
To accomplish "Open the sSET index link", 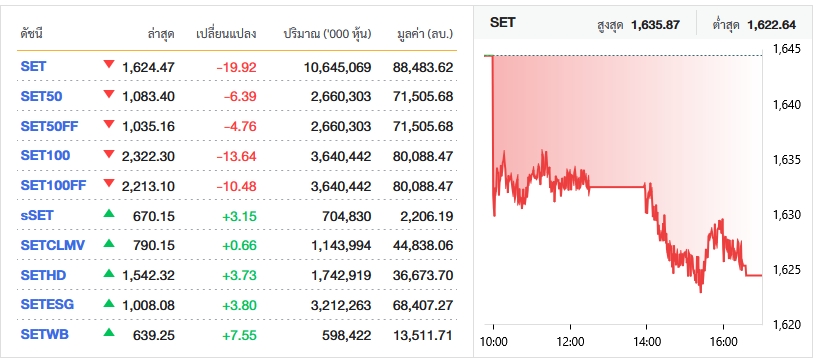I will coord(37,215).
